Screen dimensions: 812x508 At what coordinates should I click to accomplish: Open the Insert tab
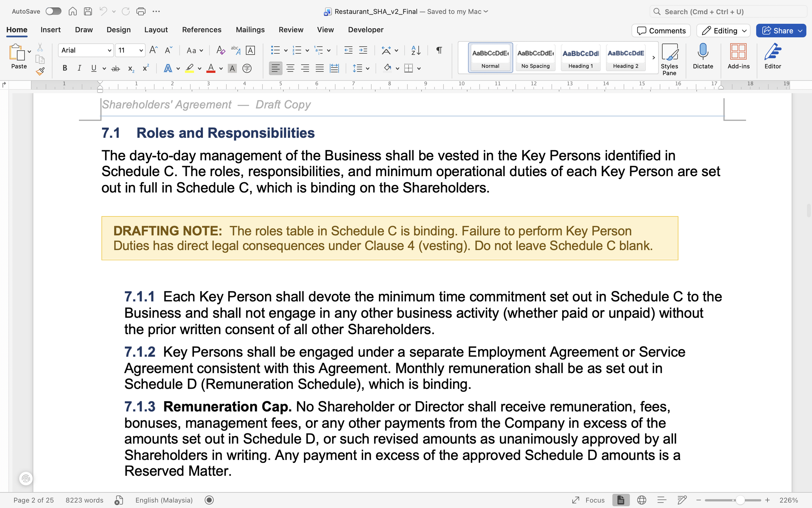coord(50,30)
